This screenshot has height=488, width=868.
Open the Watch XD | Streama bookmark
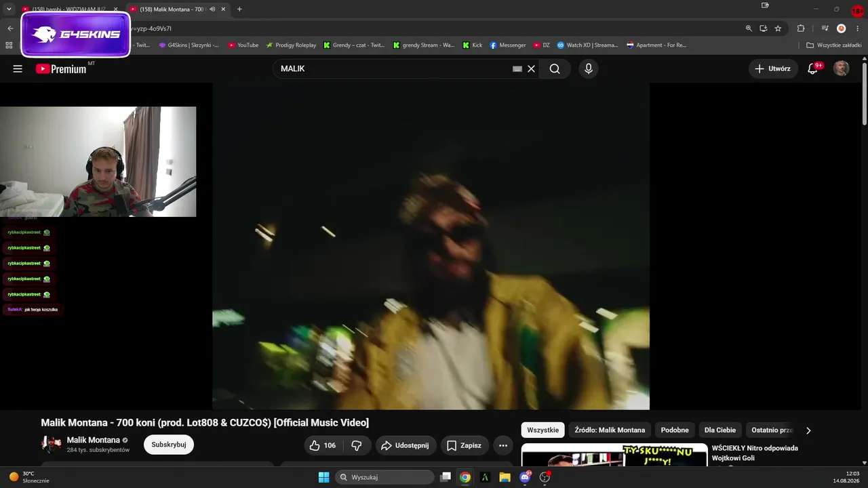coord(587,45)
